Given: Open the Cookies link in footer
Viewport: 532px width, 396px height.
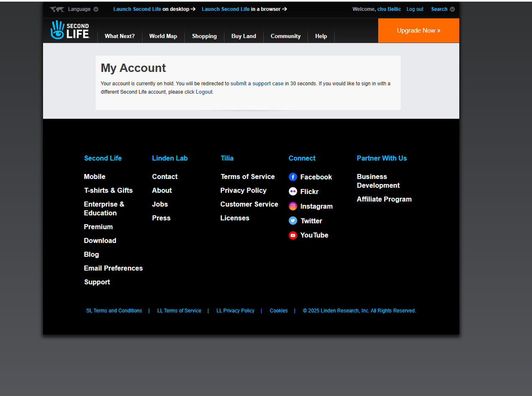Looking at the screenshot, I should click(x=279, y=311).
